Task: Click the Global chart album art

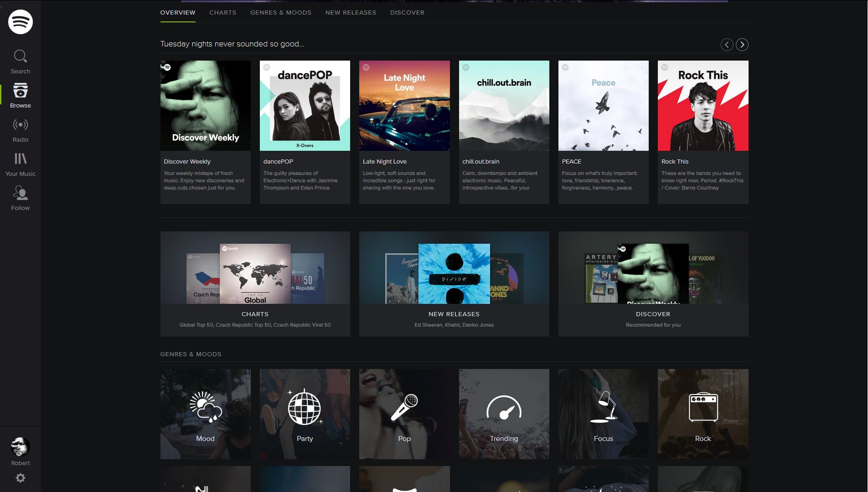Action: pos(255,274)
